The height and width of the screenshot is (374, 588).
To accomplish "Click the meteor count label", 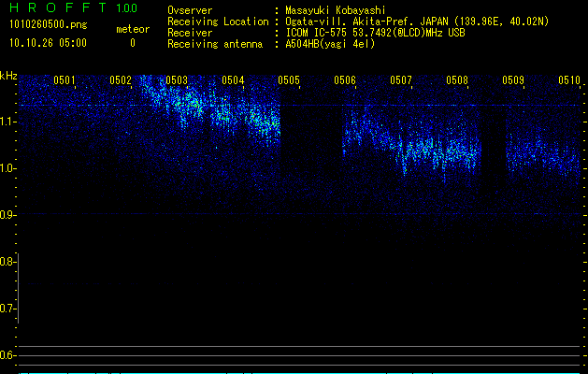I will pos(133,29).
